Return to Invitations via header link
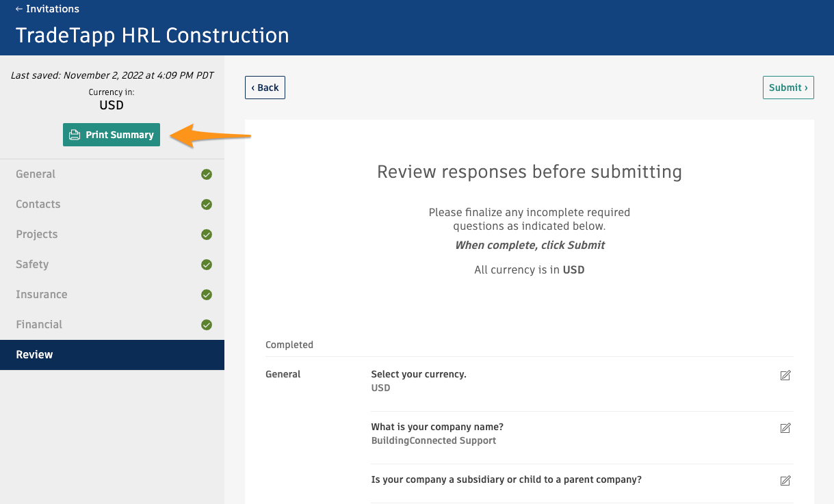This screenshot has width=834, height=504. tap(47, 9)
